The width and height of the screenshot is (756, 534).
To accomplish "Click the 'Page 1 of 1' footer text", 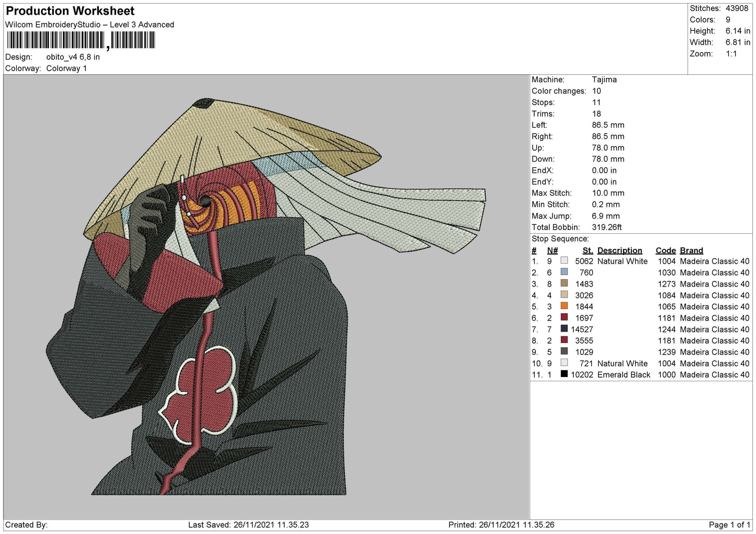I will (x=729, y=525).
